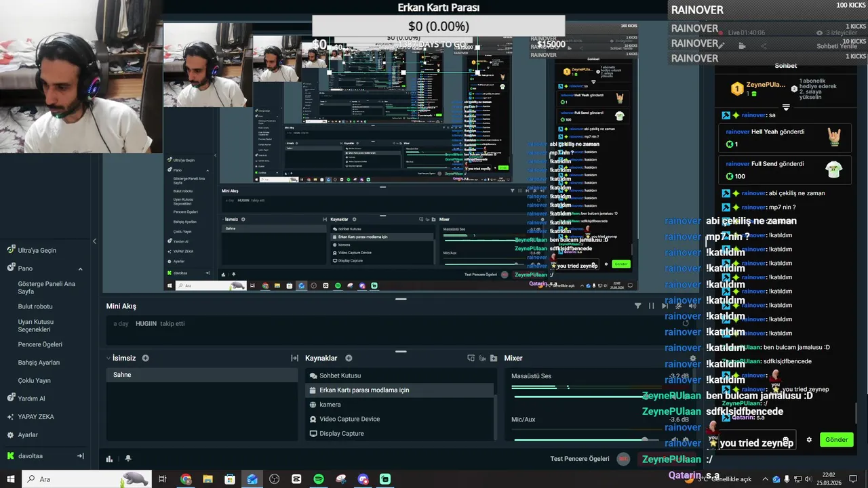The width and height of the screenshot is (868, 488).
Task: Open Bulut robotu menu item
Action: coord(35,306)
